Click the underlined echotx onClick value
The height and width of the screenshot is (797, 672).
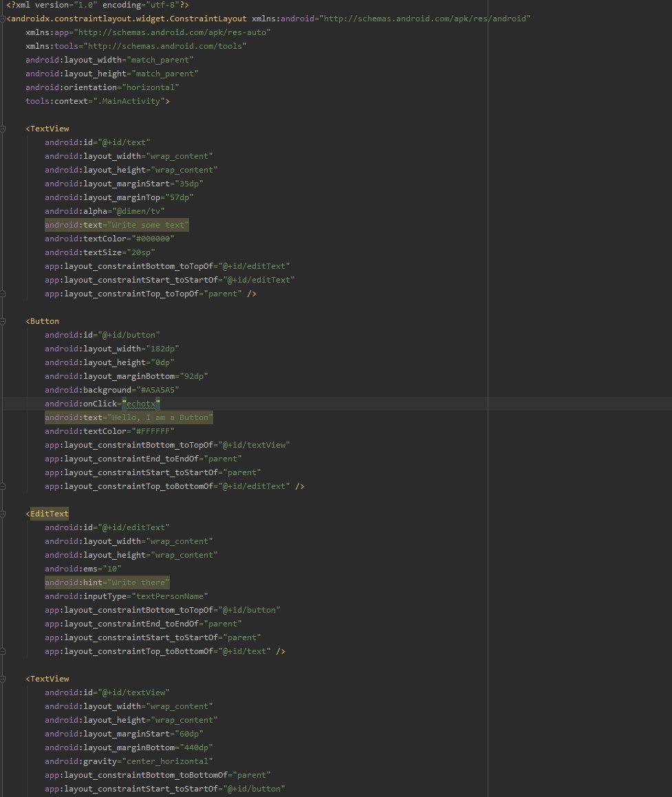tap(141, 404)
